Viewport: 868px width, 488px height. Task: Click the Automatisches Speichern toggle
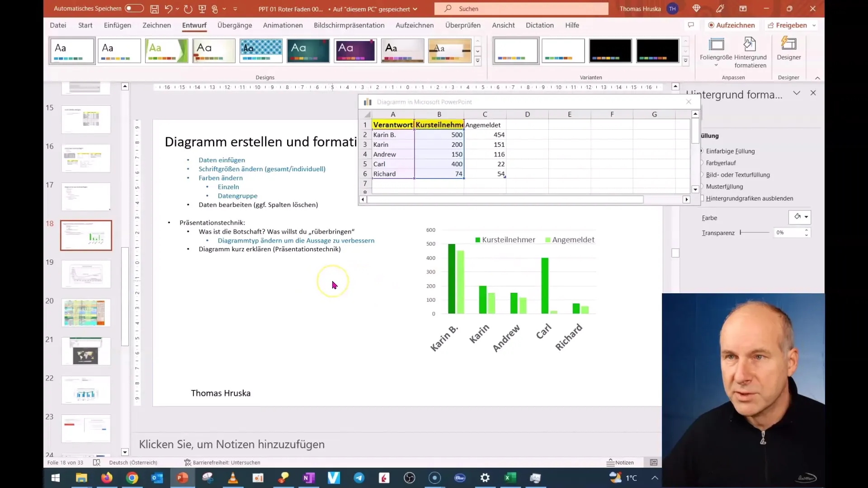[133, 8]
